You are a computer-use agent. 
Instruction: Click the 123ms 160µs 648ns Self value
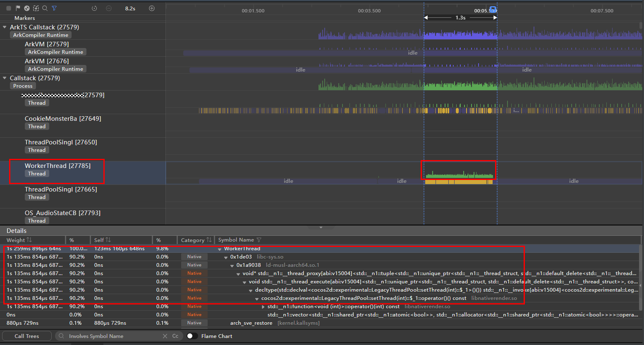[120, 249]
